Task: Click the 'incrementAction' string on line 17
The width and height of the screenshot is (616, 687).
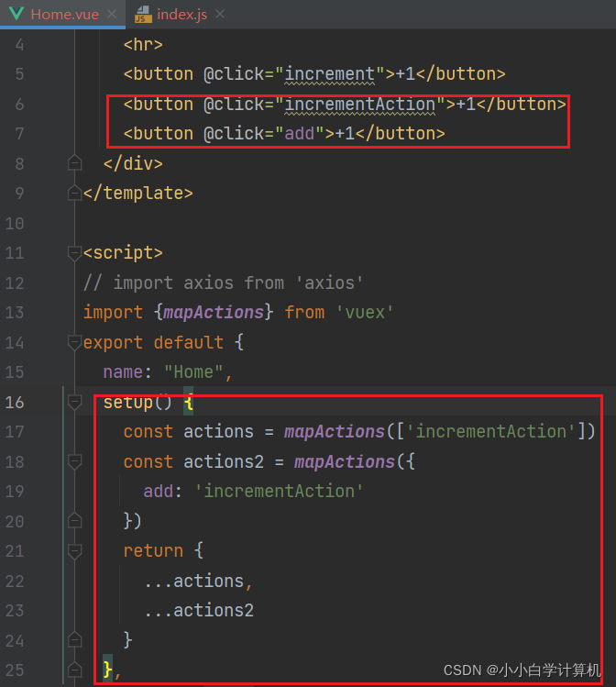Action: click(490, 432)
